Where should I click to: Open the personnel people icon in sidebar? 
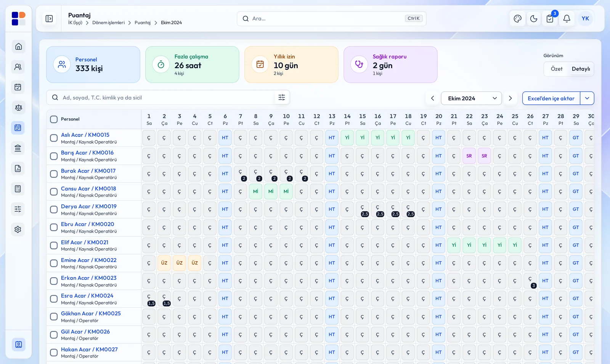click(x=18, y=67)
